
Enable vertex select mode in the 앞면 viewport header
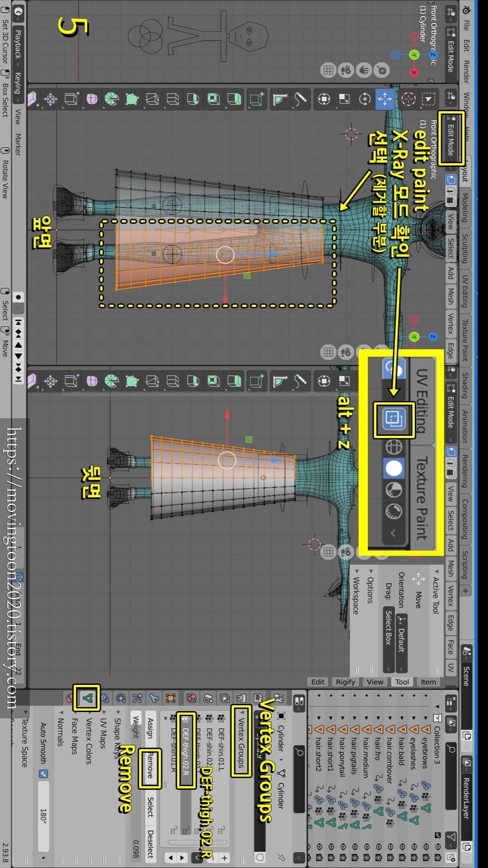click(451, 179)
